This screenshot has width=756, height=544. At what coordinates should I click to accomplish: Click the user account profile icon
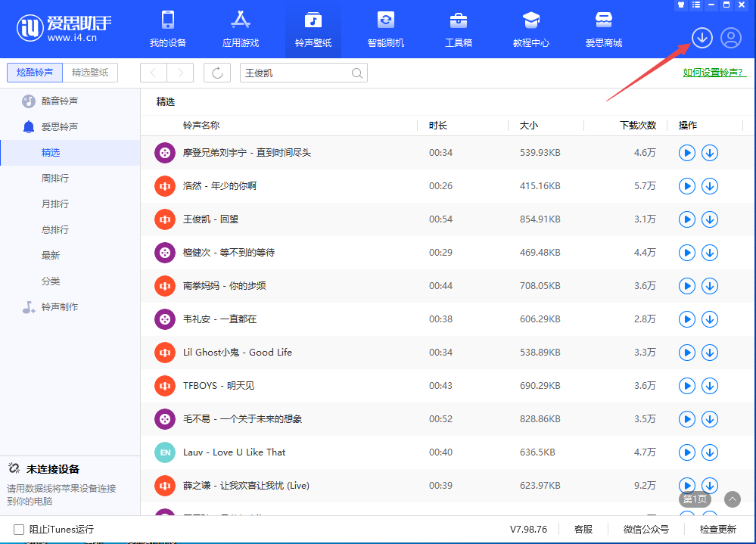coord(730,38)
